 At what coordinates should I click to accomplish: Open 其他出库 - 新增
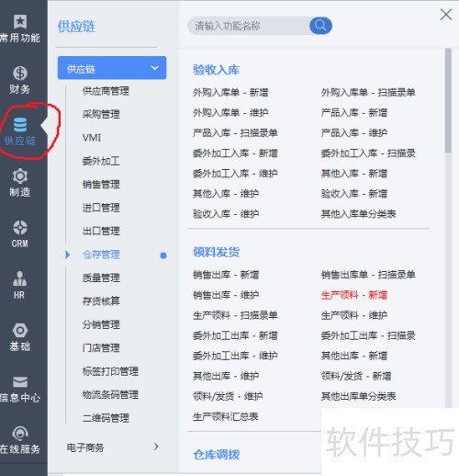354,356
